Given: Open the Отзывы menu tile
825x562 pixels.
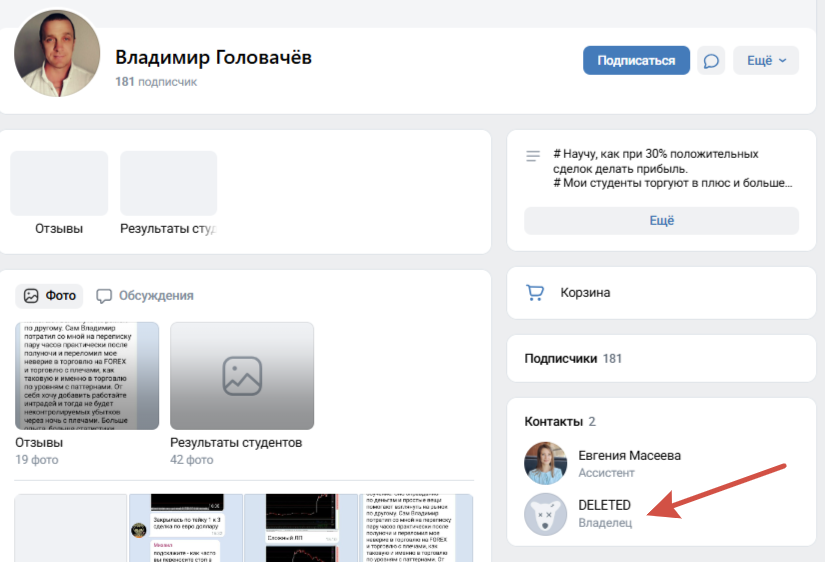Looking at the screenshot, I should 59,193.
